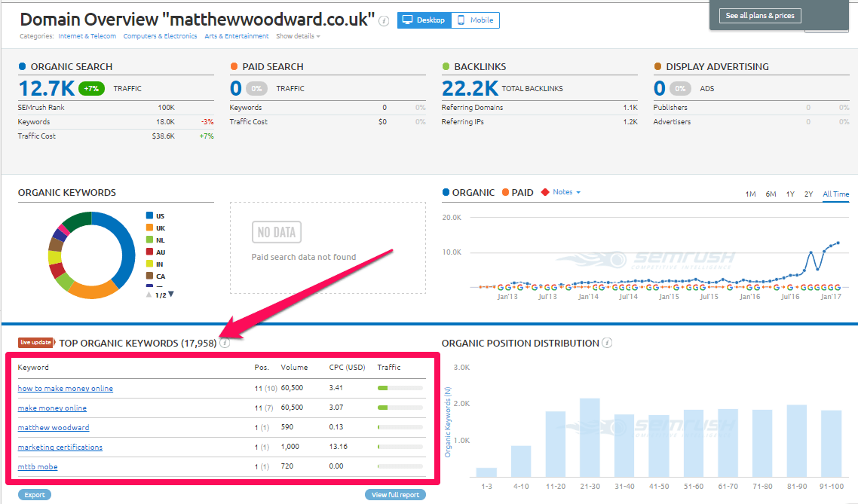
Task: Click the info icon next to the domain name
Action: pos(384,21)
